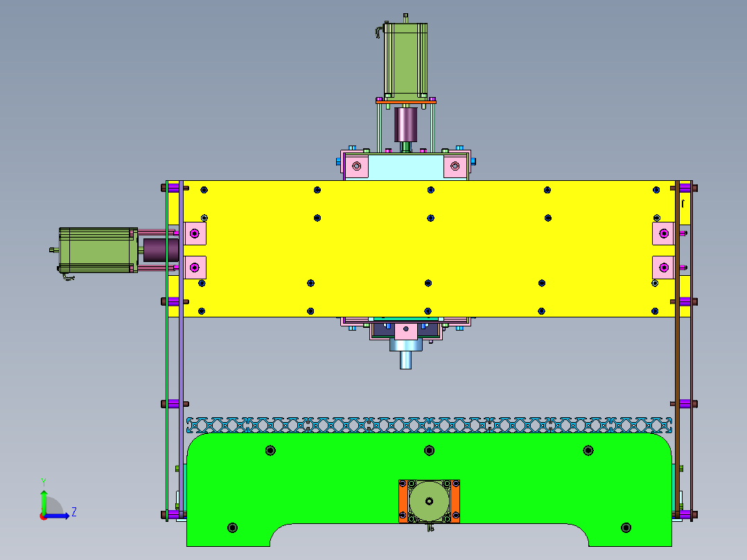Select the brown right side vertical plate
The image size is (747, 560).
pos(678,360)
